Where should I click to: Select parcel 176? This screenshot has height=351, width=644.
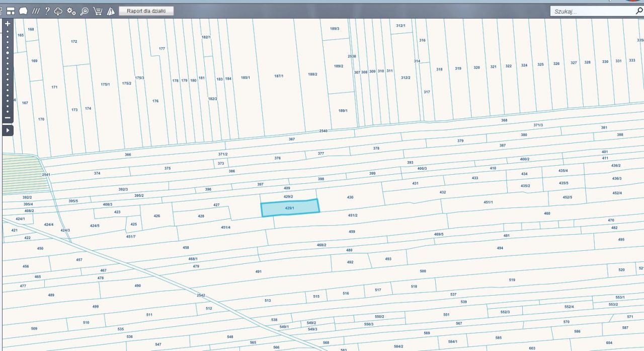pyautogui.click(x=155, y=101)
